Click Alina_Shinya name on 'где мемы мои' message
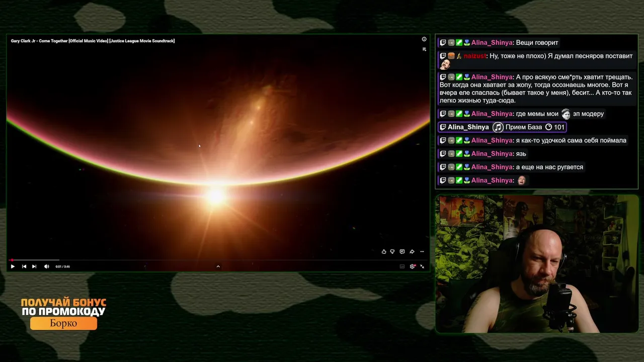Image resolution: width=644 pixels, height=362 pixels. pos(492,114)
